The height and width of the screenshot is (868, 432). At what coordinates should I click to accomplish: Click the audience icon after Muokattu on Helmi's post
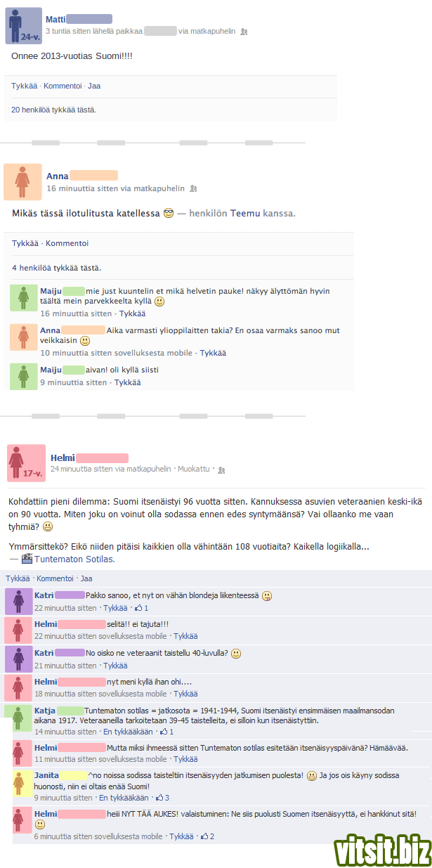(x=221, y=469)
